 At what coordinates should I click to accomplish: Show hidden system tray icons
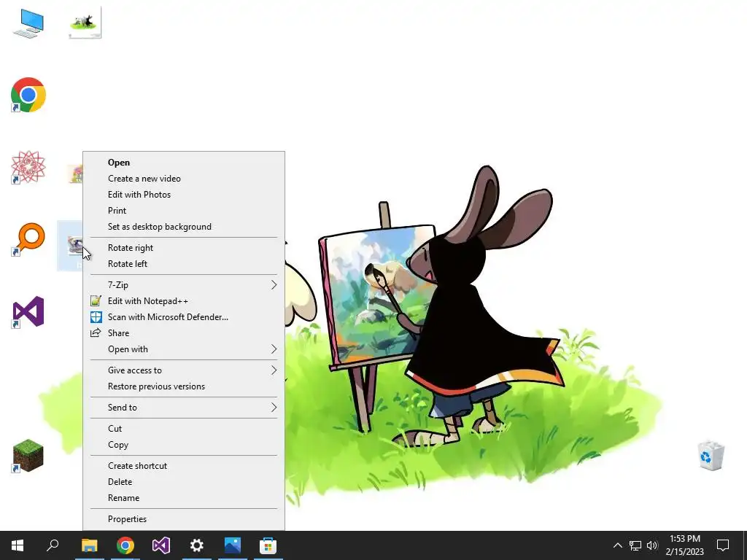(x=617, y=545)
